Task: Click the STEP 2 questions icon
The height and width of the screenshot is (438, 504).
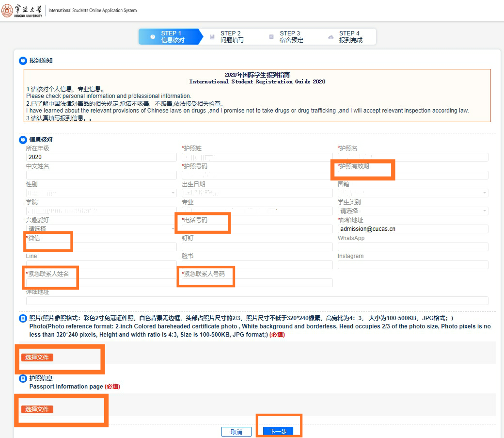Action: click(x=212, y=37)
